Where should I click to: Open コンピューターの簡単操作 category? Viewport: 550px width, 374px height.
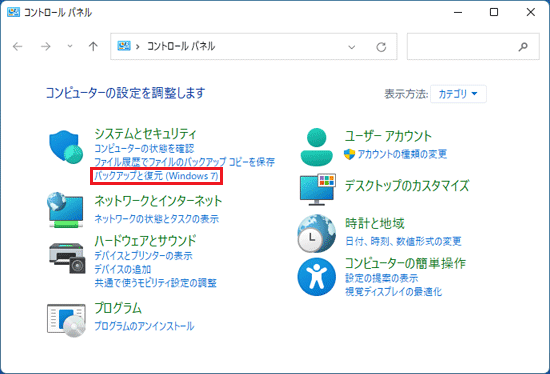pyautogui.click(x=405, y=263)
